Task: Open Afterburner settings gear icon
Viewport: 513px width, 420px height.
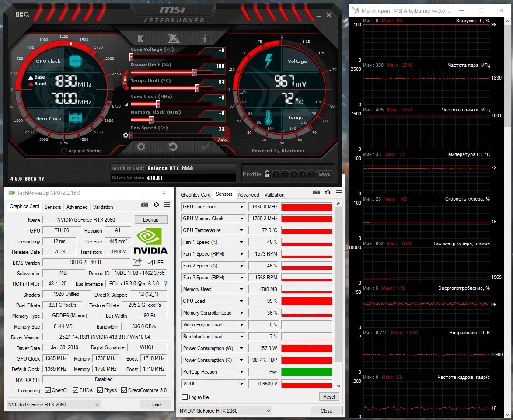Action: tap(141, 146)
